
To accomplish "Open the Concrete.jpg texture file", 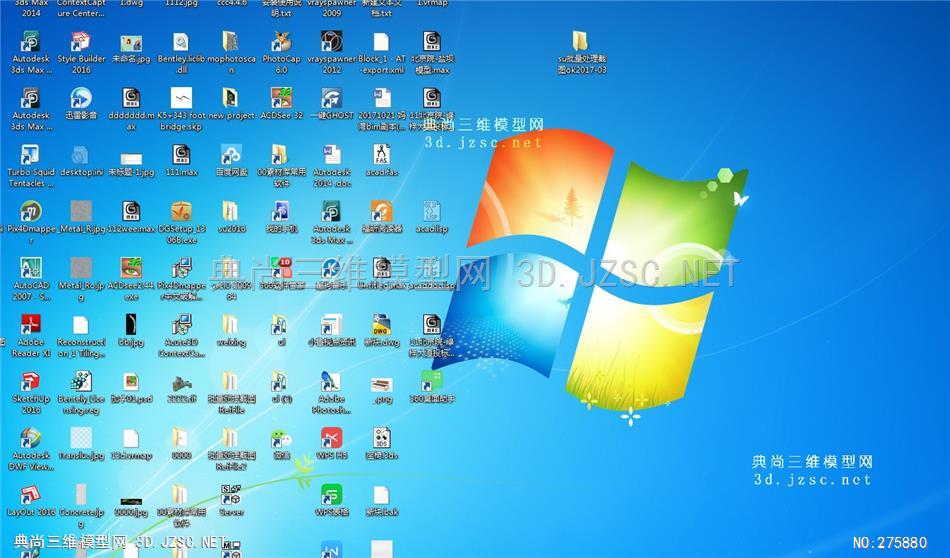I will point(81,494).
